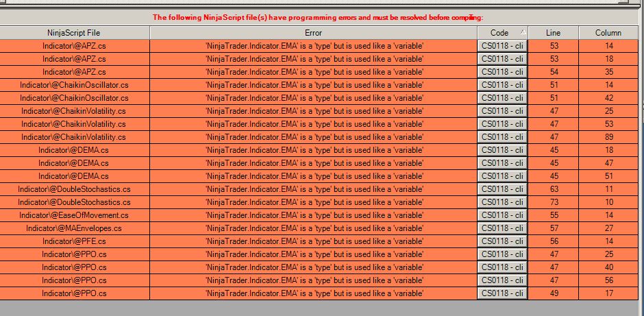The image size is (644, 316).
Task: Select file cell 'Indicator\@EaseOfMovement.cs'
Action: 75,215
